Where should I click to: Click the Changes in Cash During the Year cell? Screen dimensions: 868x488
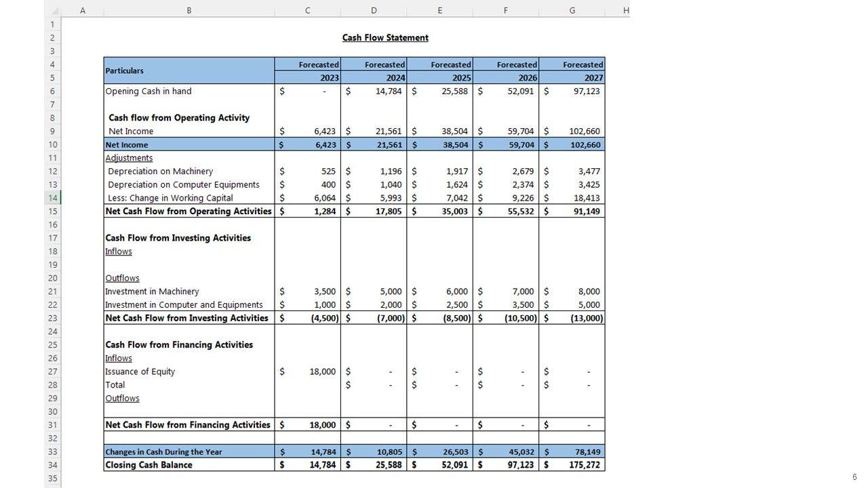coord(163,452)
